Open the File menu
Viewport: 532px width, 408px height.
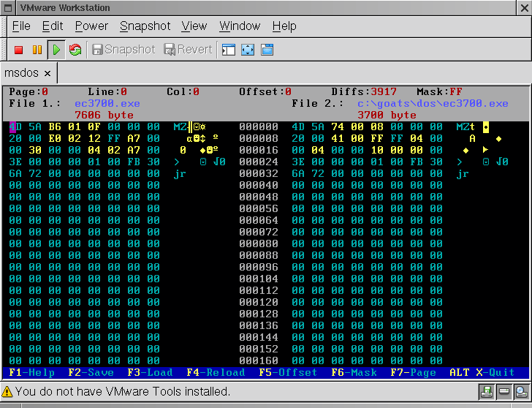pos(21,26)
